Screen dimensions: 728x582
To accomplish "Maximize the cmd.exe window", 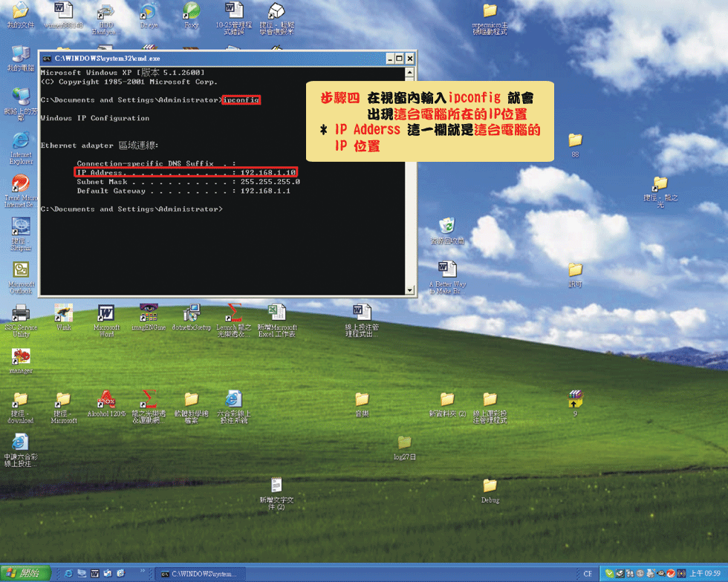I will coord(400,59).
